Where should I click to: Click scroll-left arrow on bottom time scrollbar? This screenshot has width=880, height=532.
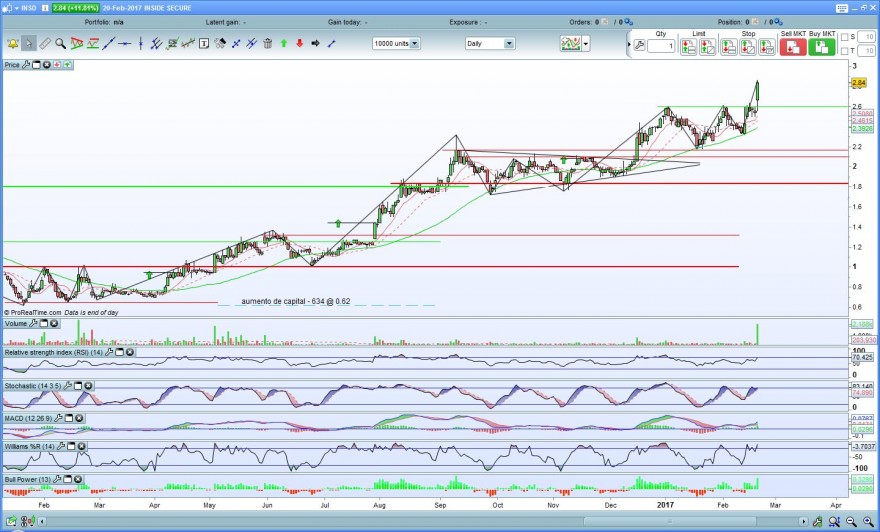(x=43, y=522)
